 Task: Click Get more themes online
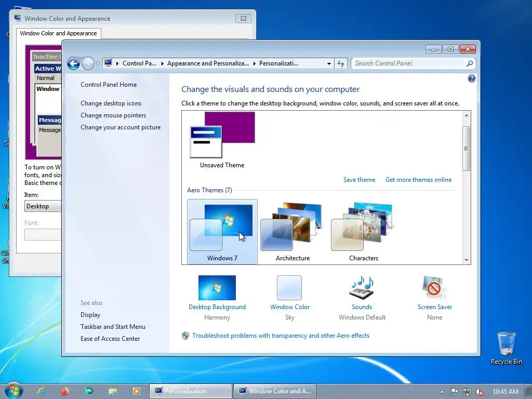coord(418,179)
